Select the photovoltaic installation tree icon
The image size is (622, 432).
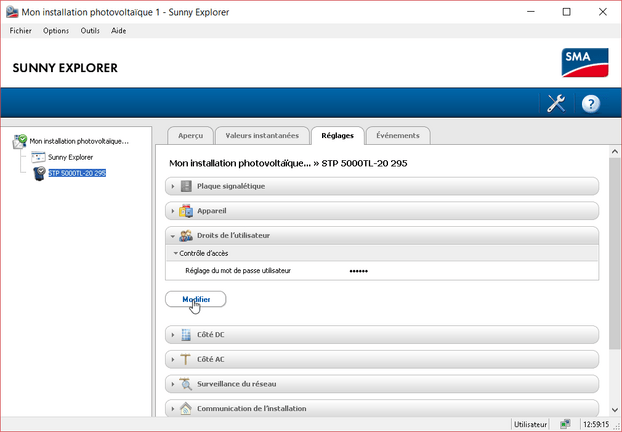pyautogui.click(x=19, y=141)
